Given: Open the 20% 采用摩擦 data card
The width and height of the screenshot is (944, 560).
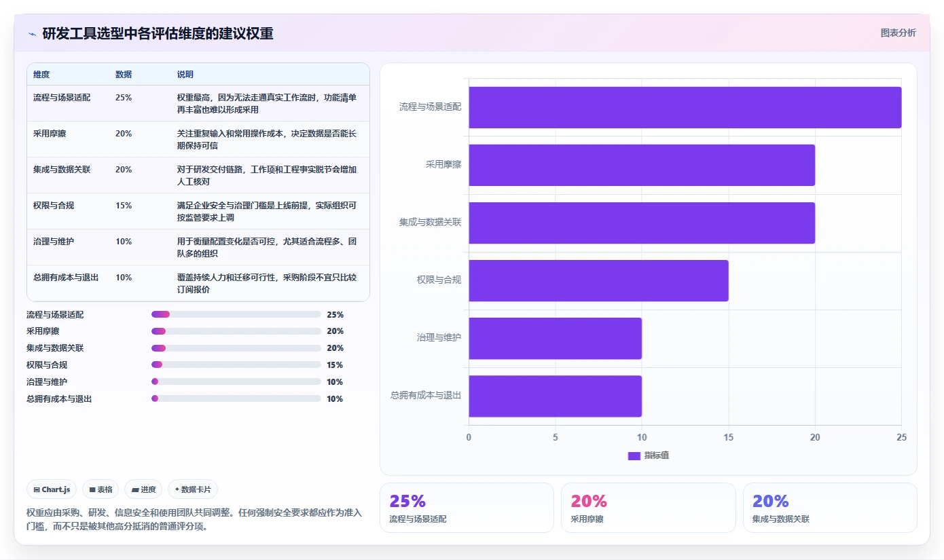Looking at the screenshot, I should (x=649, y=508).
